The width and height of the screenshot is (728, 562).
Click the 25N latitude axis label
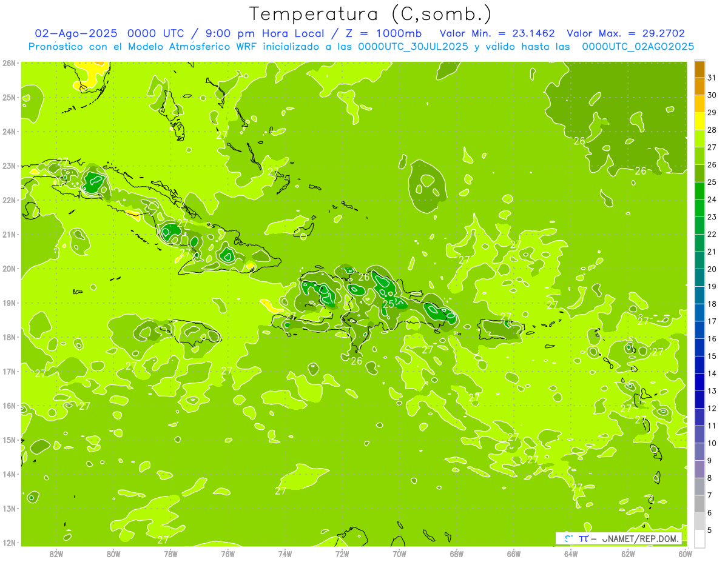coord(8,97)
